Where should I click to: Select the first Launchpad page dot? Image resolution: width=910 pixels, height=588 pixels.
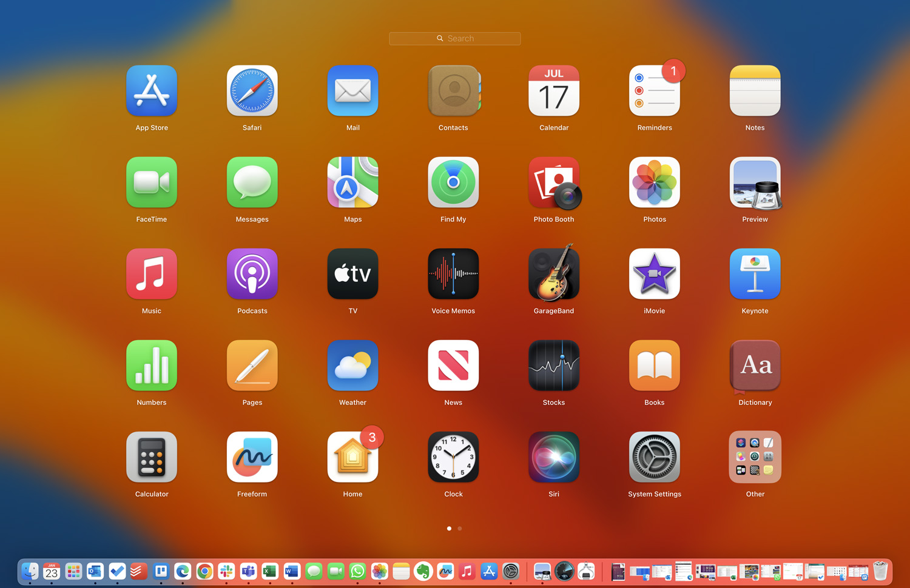pyautogui.click(x=449, y=529)
